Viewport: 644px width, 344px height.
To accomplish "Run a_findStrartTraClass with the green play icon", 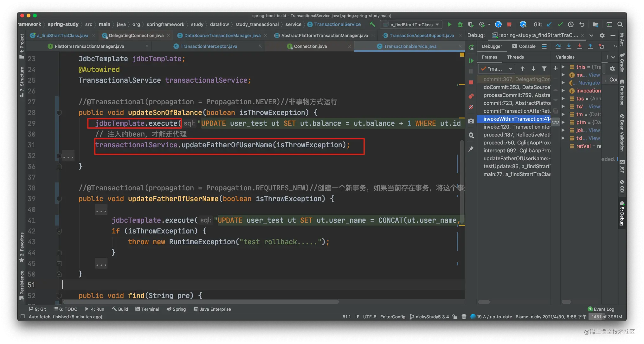I will (449, 24).
